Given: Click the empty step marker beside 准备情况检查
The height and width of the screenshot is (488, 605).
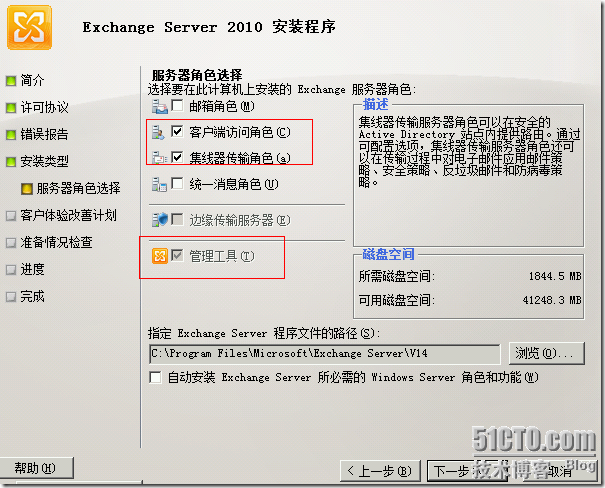Looking at the screenshot, I should (x=11, y=243).
